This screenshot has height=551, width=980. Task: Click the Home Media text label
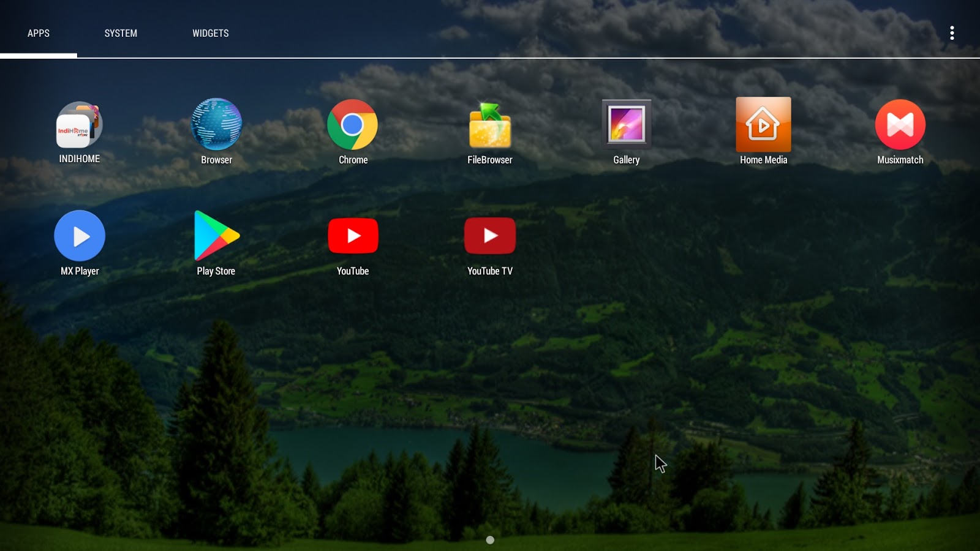pyautogui.click(x=763, y=160)
